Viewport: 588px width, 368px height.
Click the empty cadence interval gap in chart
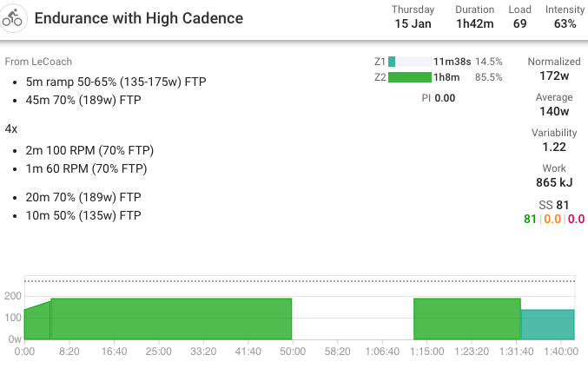pos(352,321)
